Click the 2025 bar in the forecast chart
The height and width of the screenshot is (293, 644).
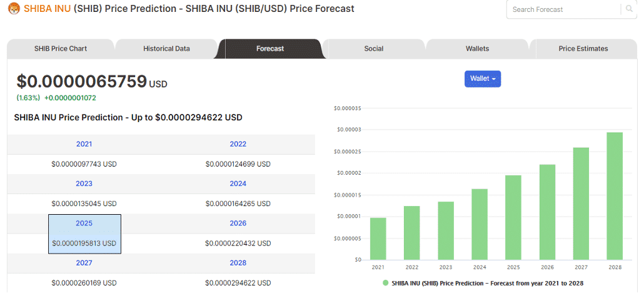click(513, 218)
